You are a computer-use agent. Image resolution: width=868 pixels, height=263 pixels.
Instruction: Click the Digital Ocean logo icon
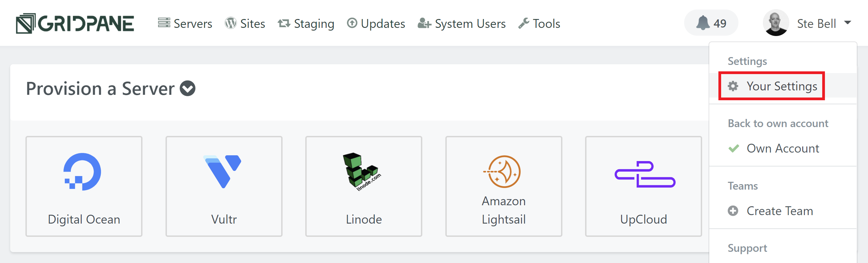[82, 172]
